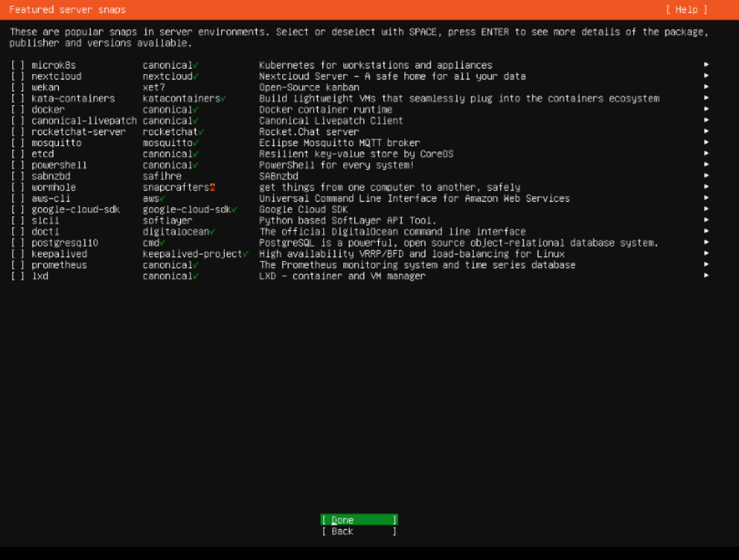Tick the wekan snap checkbox
Screen dimensions: 739x560
pyautogui.click(x=18, y=87)
